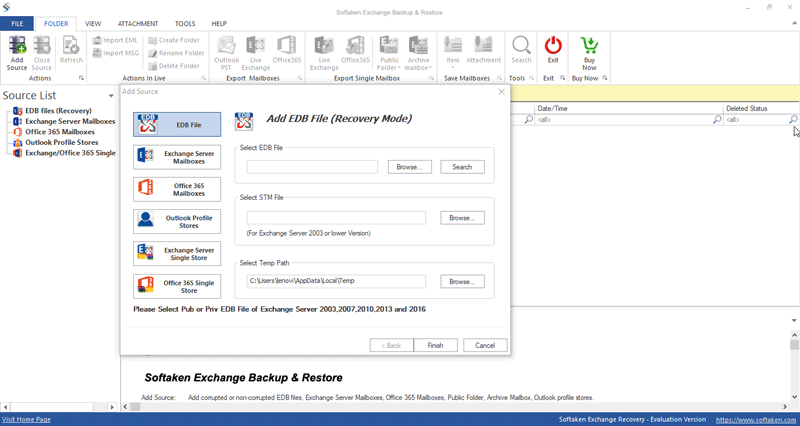Choose Rename Folder in ribbon

[x=176, y=53]
